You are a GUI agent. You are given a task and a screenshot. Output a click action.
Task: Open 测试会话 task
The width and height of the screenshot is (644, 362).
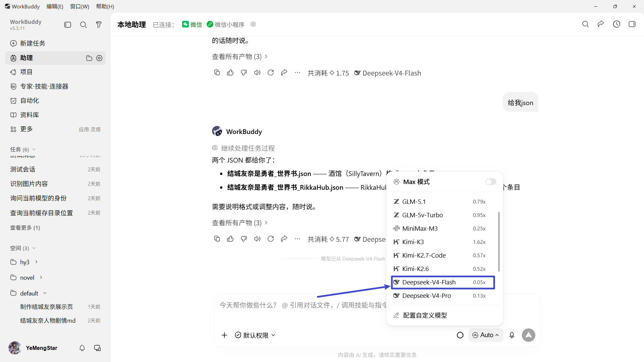(55, 169)
